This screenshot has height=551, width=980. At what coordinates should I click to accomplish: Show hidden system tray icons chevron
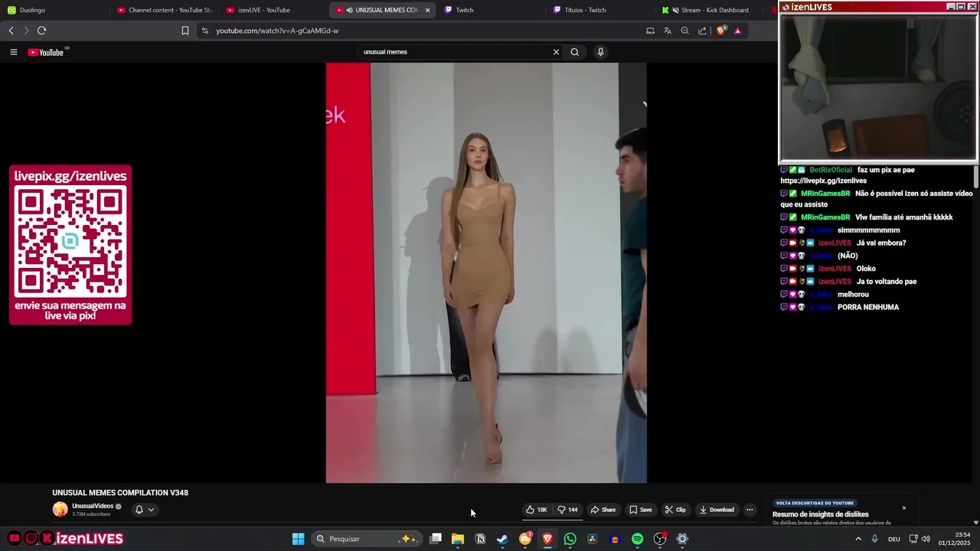coord(858,539)
